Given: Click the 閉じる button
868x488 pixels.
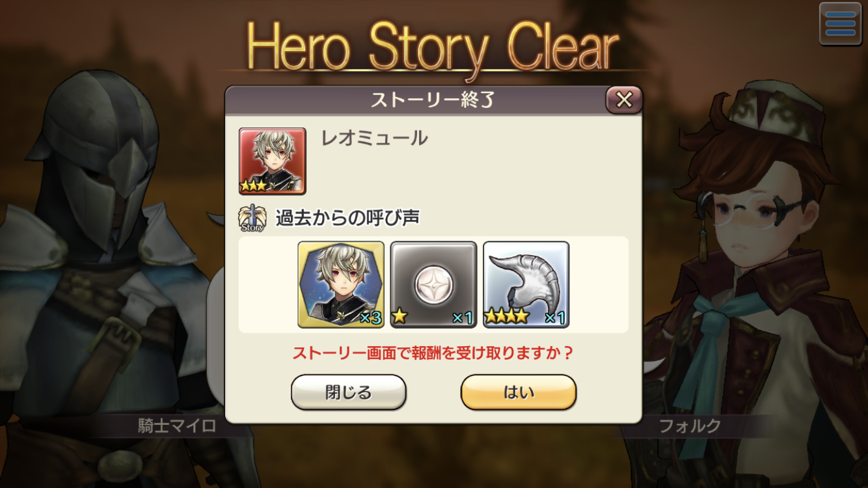Looking at the screenshot, I should click(349, 392).
